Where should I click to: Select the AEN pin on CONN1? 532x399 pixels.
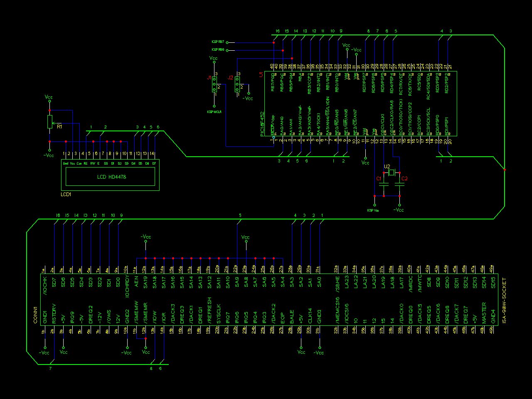pyautogui.click(x=136, y=281)
